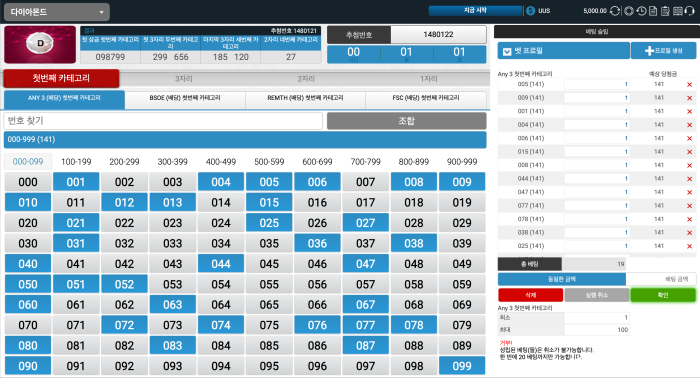This screenshot has width=700, height=378.
Task: Remove bet 015 (141) with red X
Action: tap(689, 152)
